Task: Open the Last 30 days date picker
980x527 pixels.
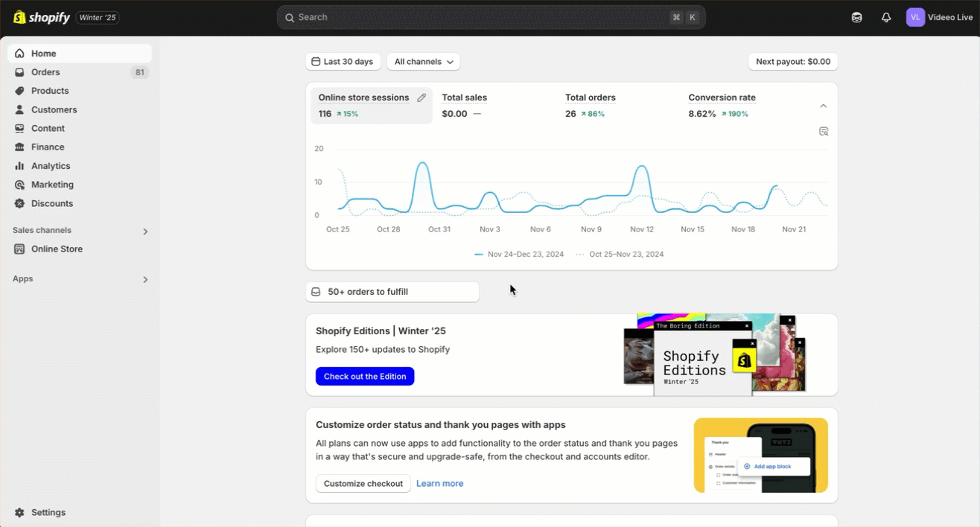Action: click(x=343, y=62)
